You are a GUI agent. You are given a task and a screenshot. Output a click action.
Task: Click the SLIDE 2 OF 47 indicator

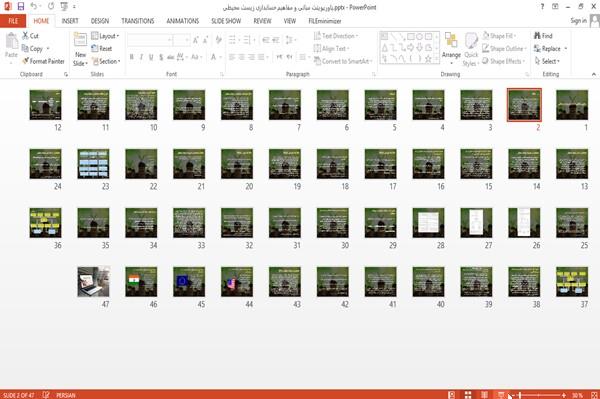[x=18, y=395]
